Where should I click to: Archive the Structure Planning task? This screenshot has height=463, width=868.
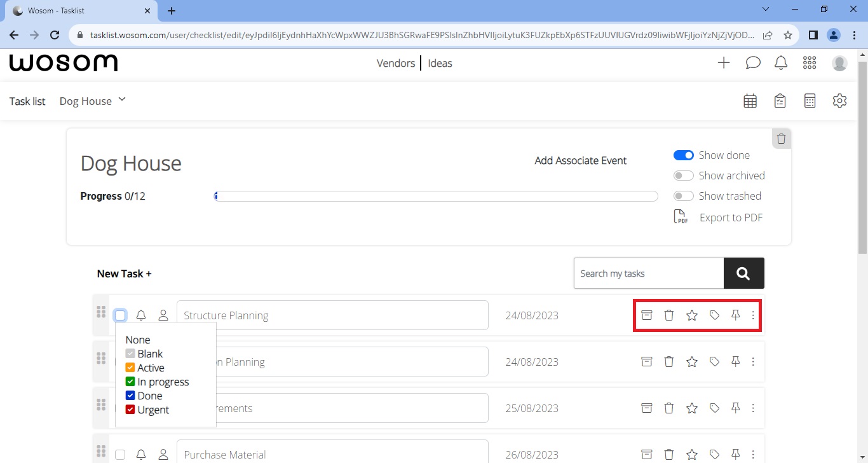click(646, 315)
